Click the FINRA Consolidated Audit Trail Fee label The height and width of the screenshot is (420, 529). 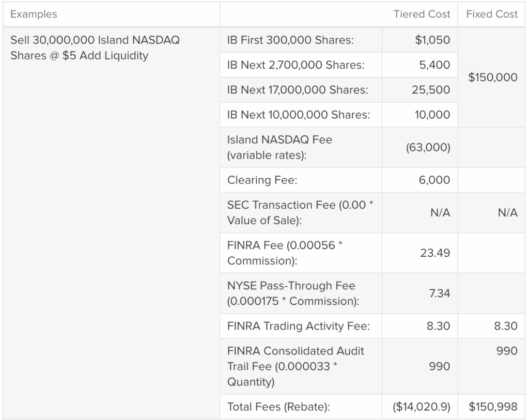[x=295, y=366]
